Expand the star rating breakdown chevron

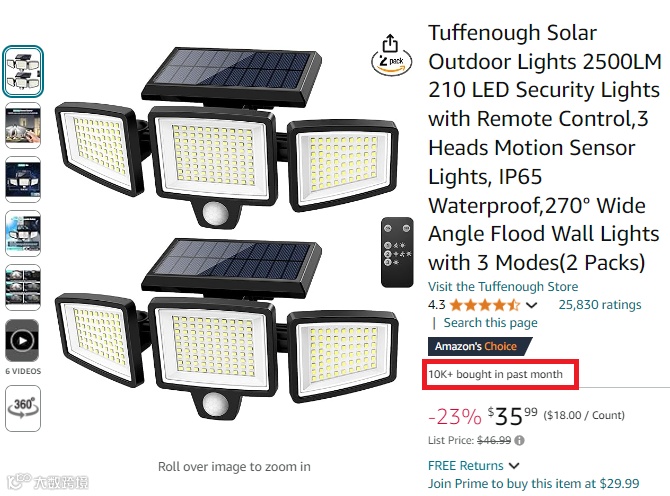(x=531, y=305)
